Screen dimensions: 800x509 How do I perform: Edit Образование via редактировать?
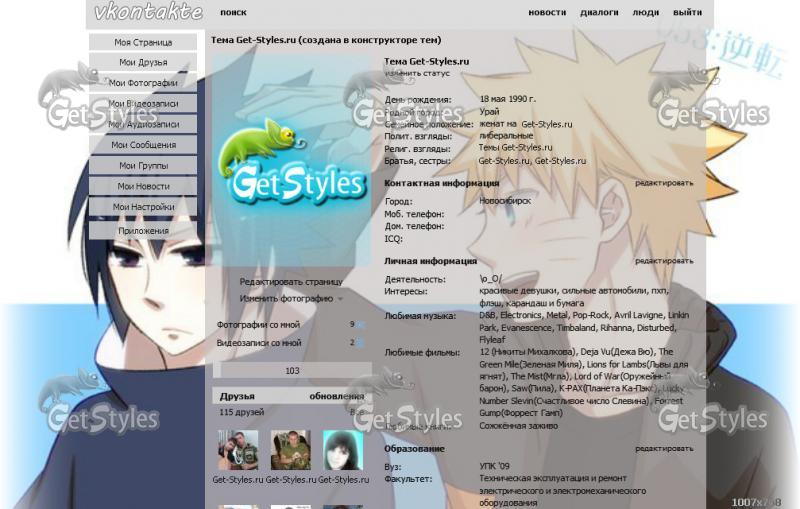click(664, 449)
